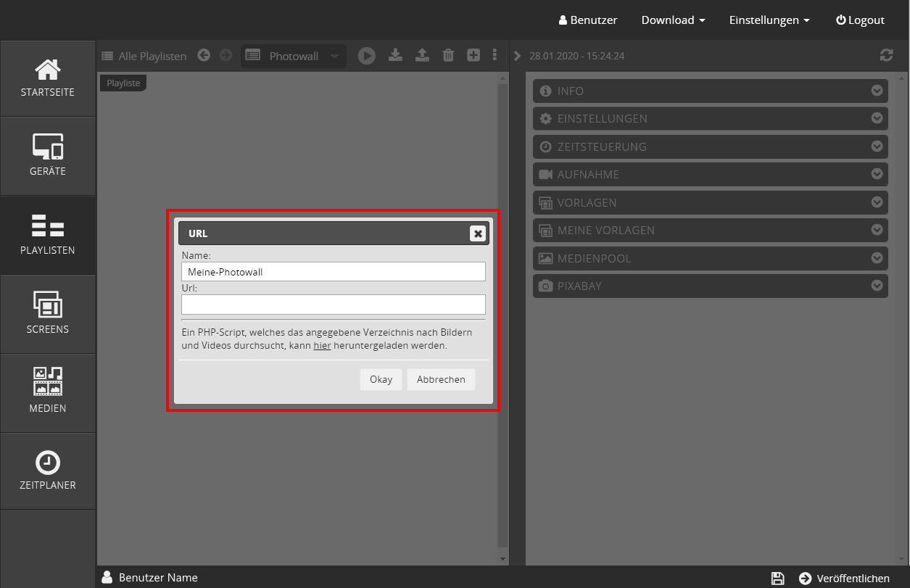Image resolution: width=910 pixels, height=588 pixels.
Task: Open the three-dot more options menu
Action: tap(495, 55)
